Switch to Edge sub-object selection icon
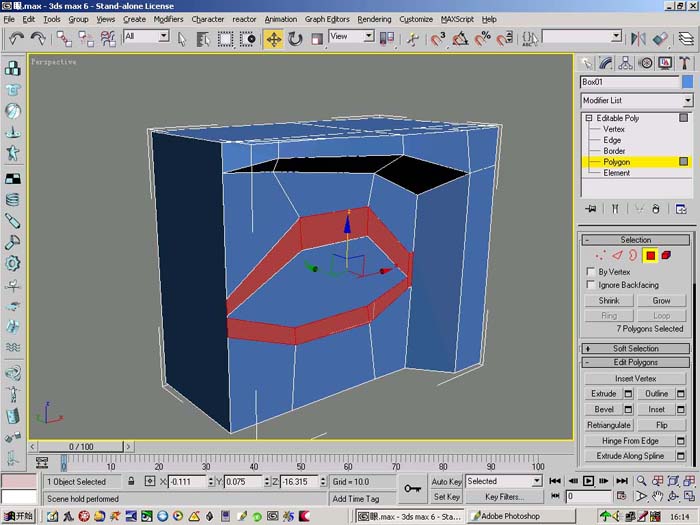Screen dimensions: 700x525 [x=617, y=255]
